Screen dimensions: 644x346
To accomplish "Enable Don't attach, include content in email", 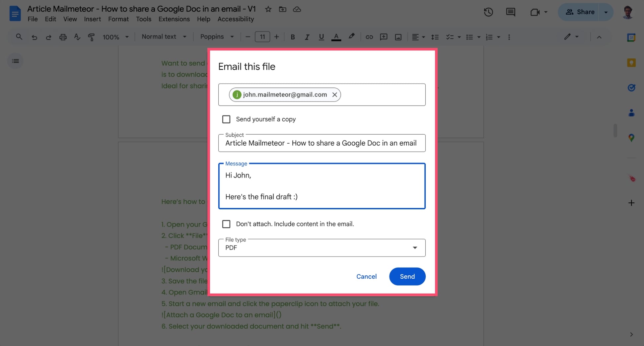I will (226, 224).
